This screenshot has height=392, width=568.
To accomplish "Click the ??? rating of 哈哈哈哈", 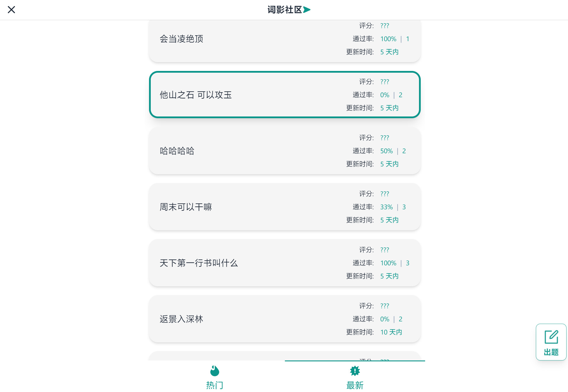I will point(385,138).
